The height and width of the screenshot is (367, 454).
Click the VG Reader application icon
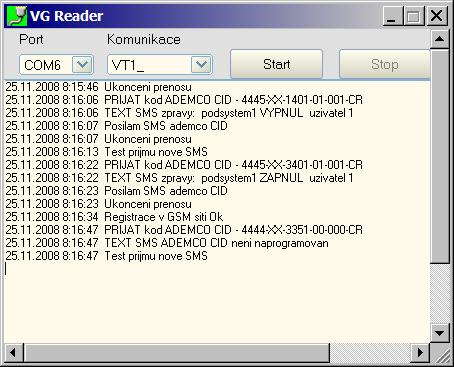(17, 16)
